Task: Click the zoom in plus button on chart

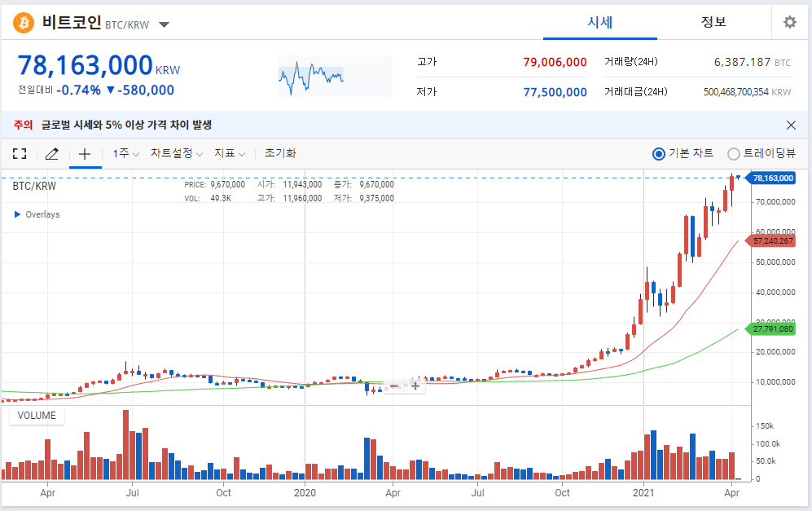Action: point(415,385)
